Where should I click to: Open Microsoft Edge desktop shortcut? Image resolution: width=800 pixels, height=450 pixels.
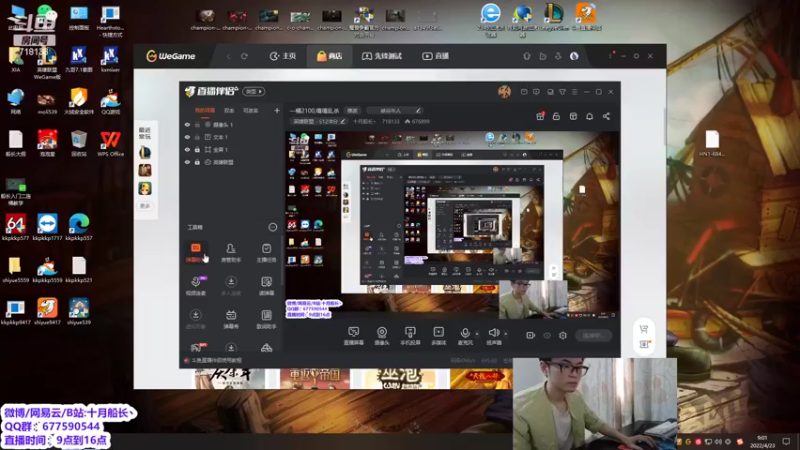pos(79,227)
